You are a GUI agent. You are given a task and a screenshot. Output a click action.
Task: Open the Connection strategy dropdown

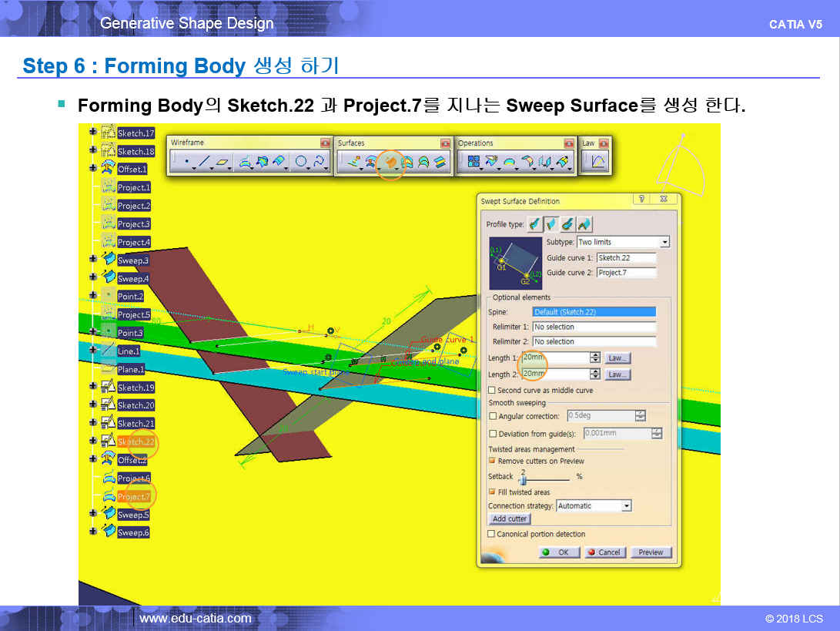(x=626, y=506)
